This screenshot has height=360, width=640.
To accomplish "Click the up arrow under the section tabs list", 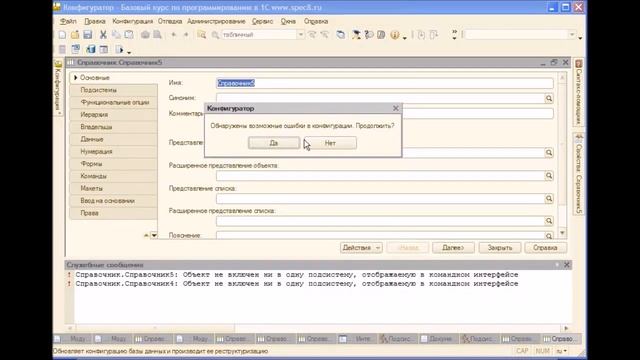I will pyautogui.click(x=146, y=236).
